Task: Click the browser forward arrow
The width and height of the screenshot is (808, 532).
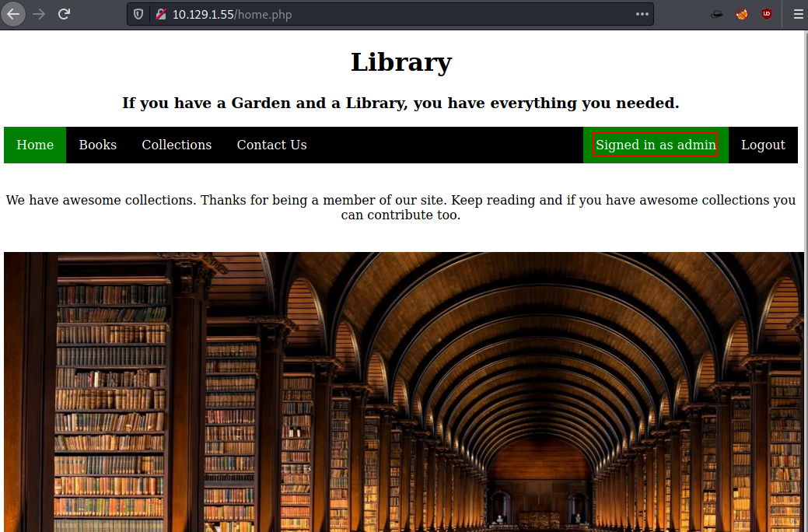Action: 39,14
